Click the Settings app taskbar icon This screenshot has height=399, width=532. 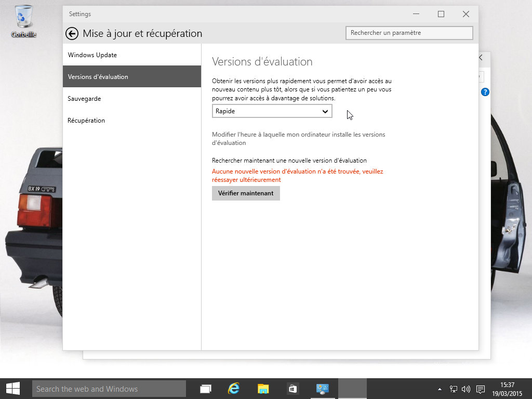322,388
